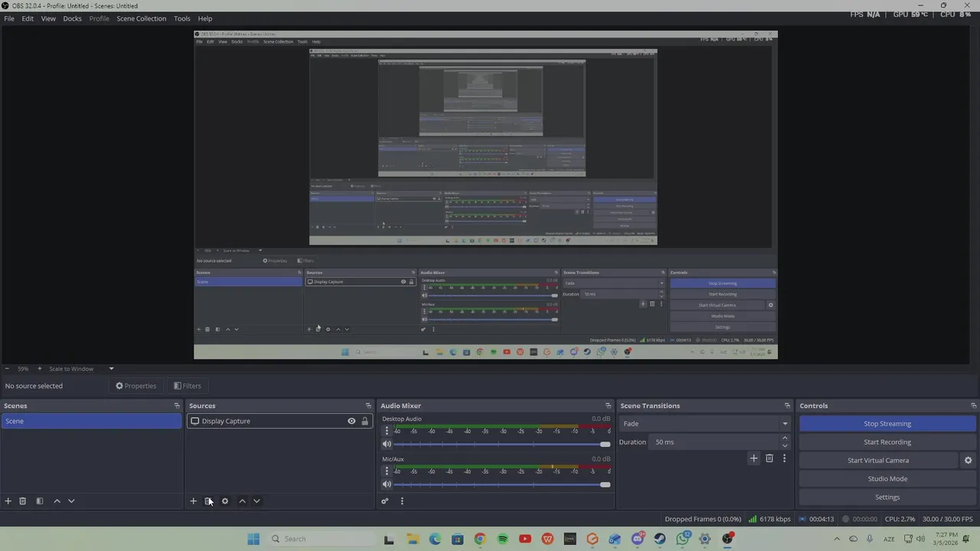
Task: Move scene down with arrow icon
Action: [71, 501]
